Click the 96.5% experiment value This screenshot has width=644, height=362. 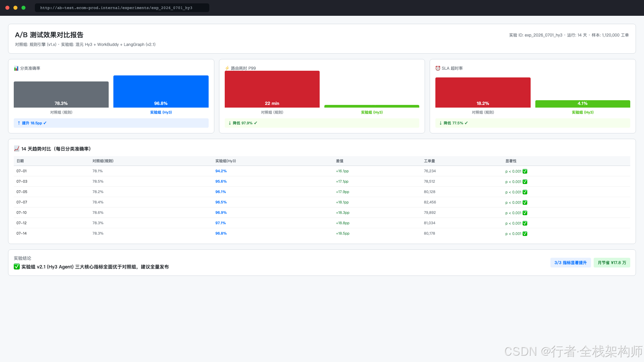[221, 202]
